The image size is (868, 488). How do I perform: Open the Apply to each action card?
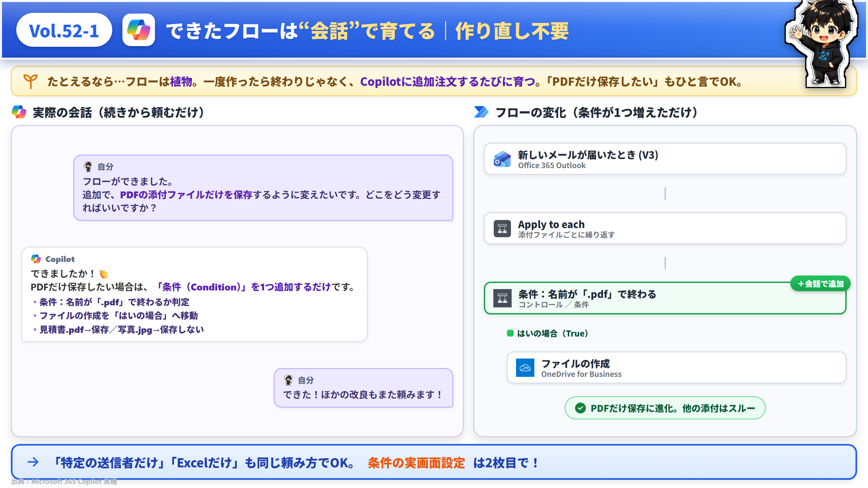[665, 228]
